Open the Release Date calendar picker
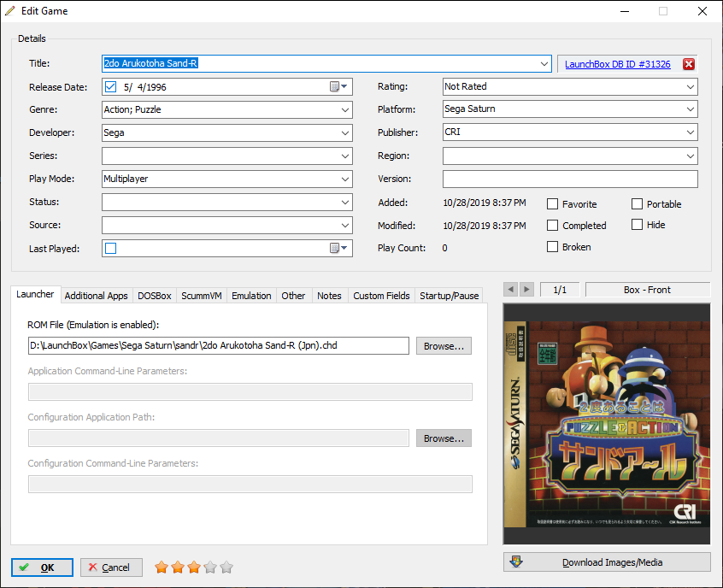This screenshot has height=588, width=723. (x=339, y=86)
